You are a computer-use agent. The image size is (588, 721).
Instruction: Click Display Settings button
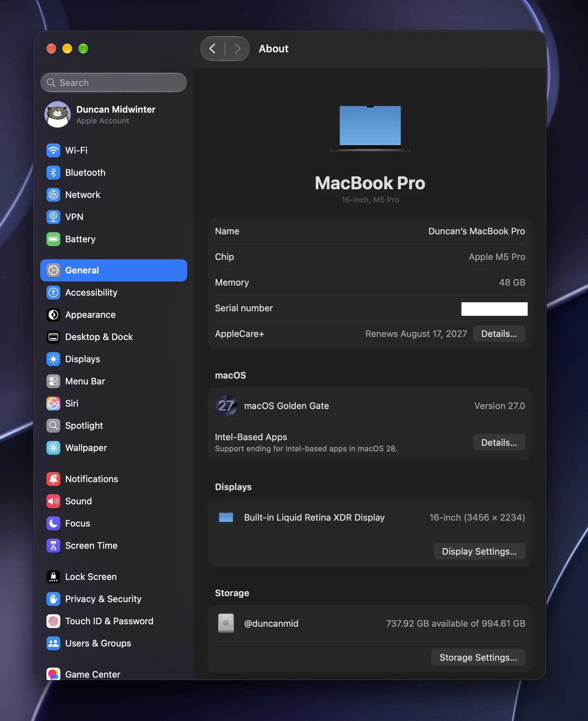point(479,551)
